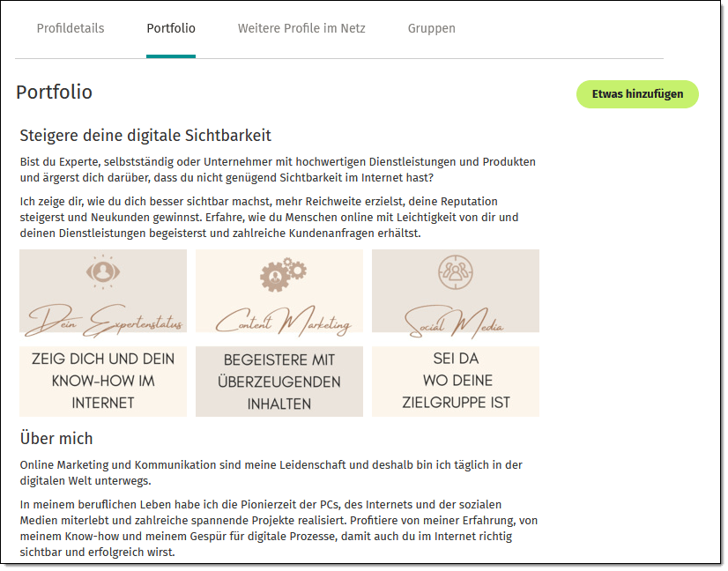Viewport: 728px width, 571px height.
Task: Click the paragraph starting In meinem beruflichen
Action: pyautogui.click(x=279, y=529)
